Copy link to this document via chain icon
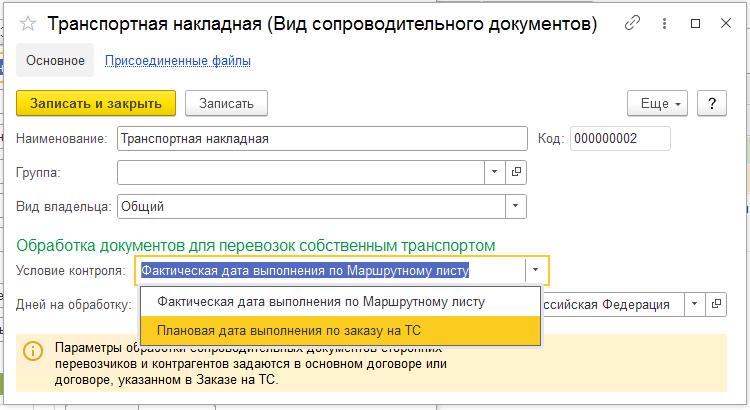This screenshot has width=750, height=410. point(632,23)
